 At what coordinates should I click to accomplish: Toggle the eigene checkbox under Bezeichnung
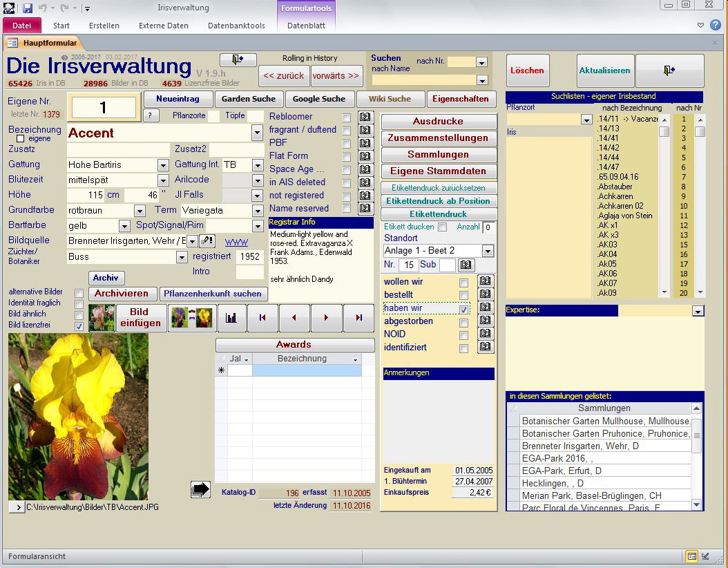click(x=20, y=138)
